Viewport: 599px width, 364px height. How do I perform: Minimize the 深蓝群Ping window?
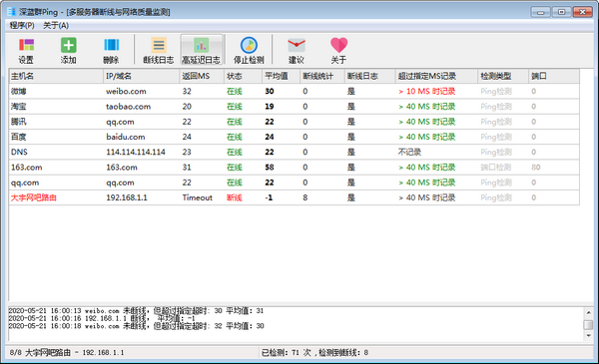pos(540,12)
